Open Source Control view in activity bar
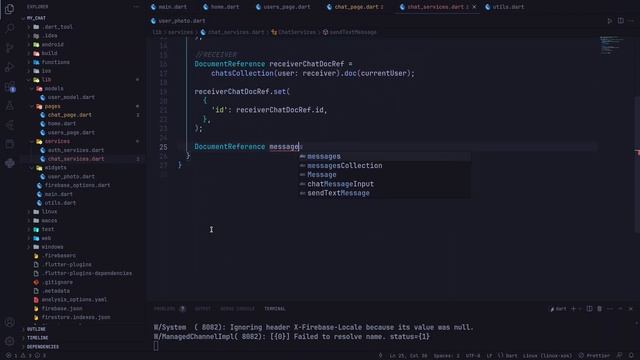Screen dimensions: 640x360 click(9, 48)
